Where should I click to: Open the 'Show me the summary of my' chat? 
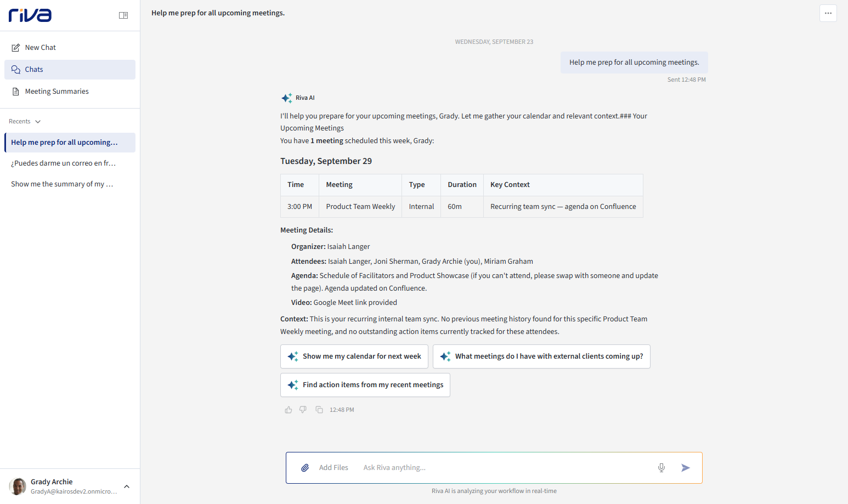pyautogui.click(x=70, y=184)
